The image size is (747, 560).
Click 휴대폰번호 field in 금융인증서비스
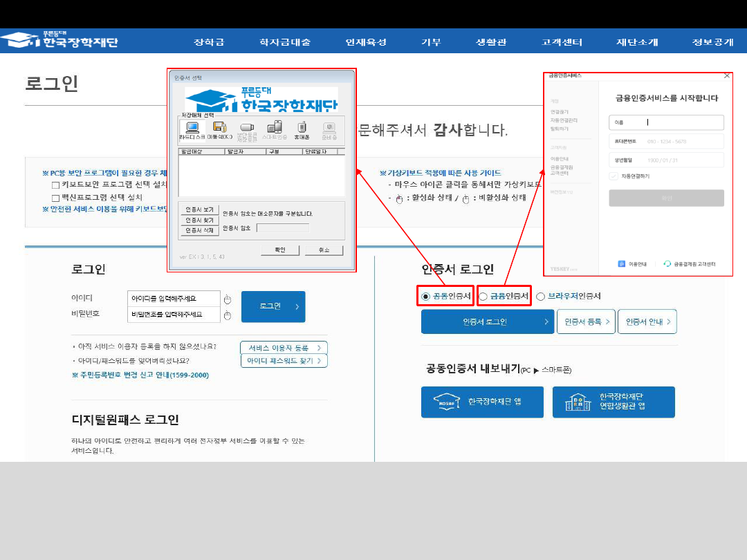(667, 142)
